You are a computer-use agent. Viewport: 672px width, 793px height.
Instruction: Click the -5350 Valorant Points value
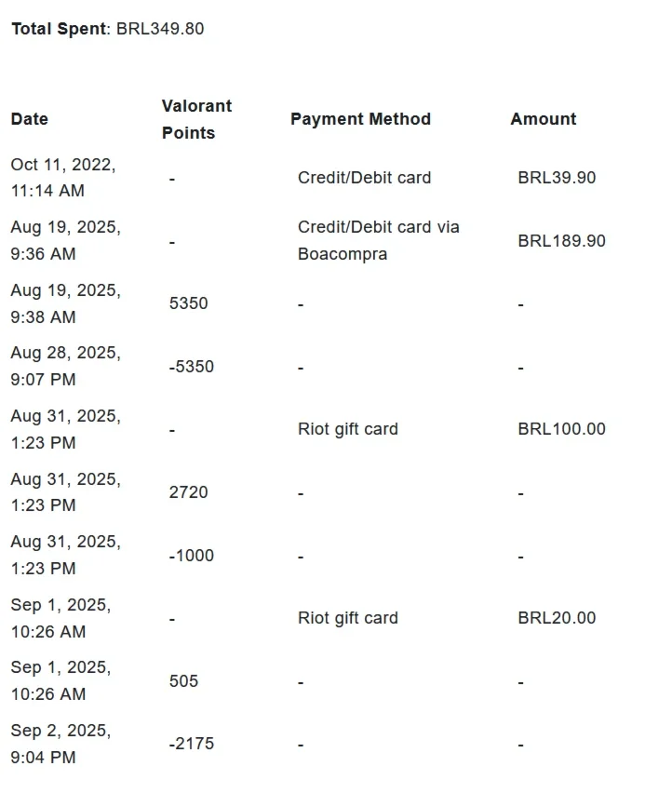click(x=191, y=366)
